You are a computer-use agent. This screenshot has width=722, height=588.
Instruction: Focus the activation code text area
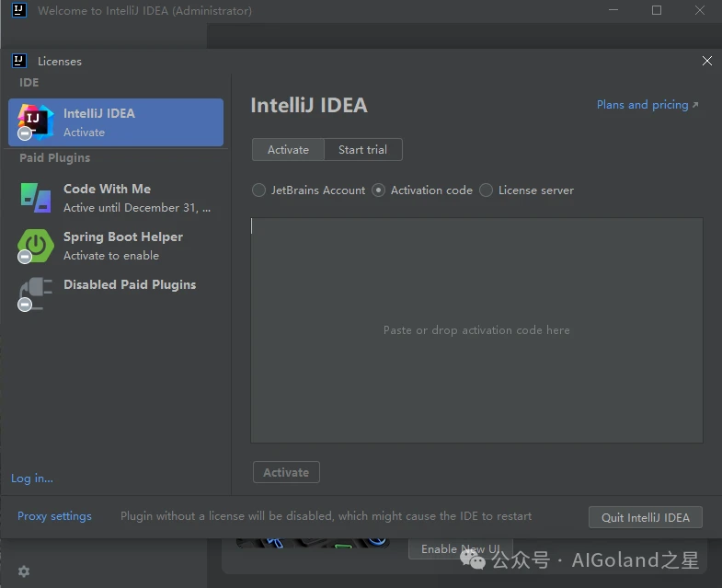tap(476, 330)
